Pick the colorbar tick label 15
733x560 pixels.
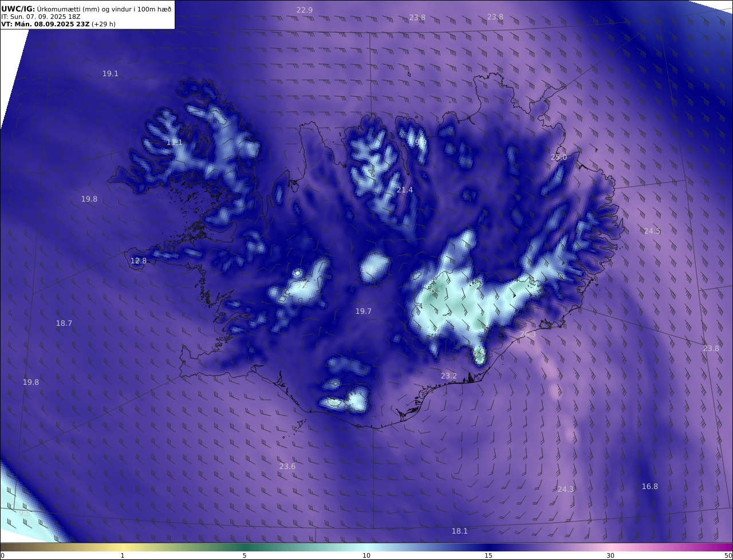pyautogui.click(x=488, y=555)
